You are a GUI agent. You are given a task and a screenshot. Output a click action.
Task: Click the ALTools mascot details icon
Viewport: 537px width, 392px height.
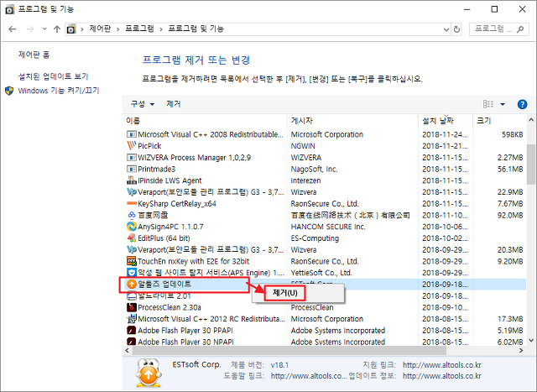coord(149,373)
